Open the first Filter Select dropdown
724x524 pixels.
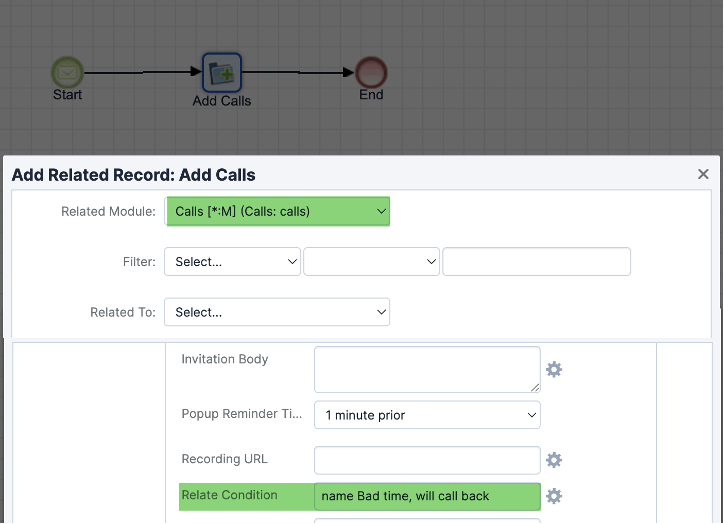(232, 262)
